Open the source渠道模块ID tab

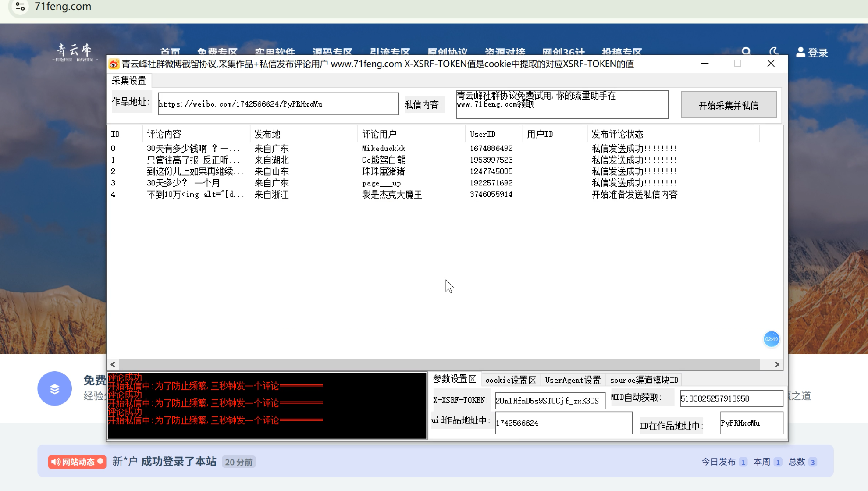644,380
